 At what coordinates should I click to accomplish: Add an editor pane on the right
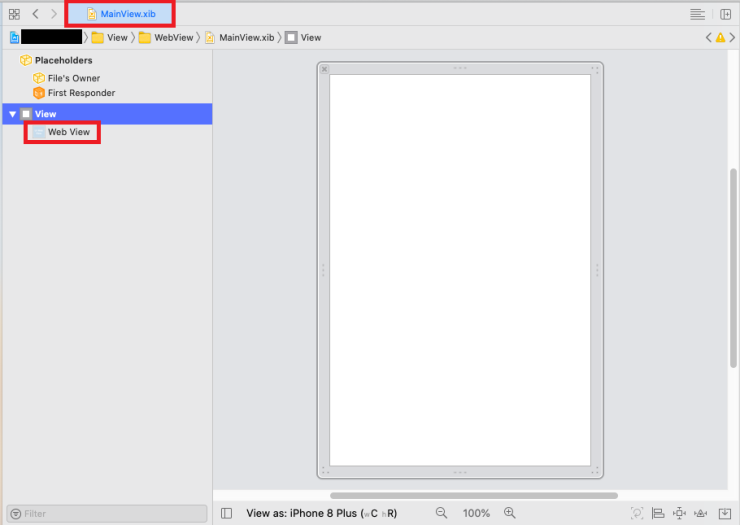pyautogui.click(x=725, y=14)
